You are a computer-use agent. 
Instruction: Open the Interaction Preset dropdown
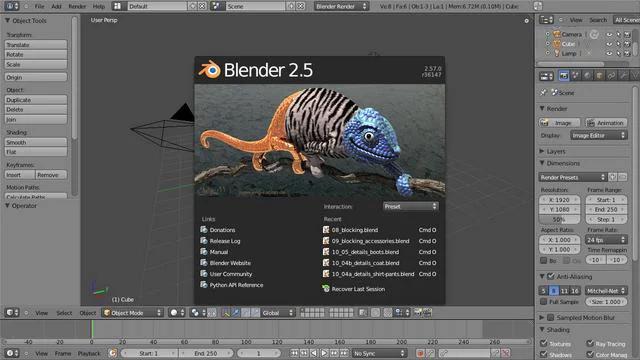pyautogui.click(x=411, y=207)
